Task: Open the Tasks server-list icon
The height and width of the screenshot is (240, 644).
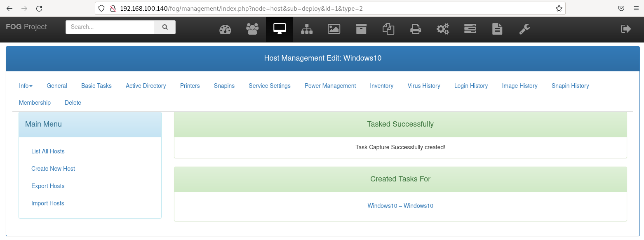Action: [x=470, y=29]
